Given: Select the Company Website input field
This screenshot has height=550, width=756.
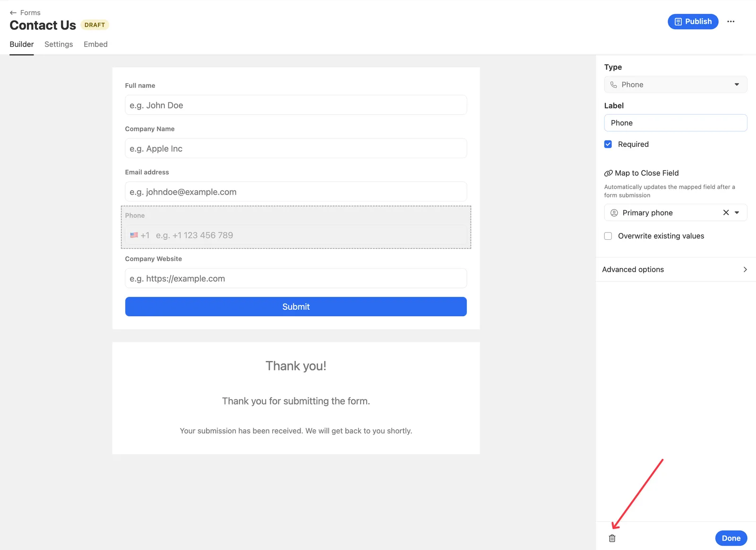Looking at the screenshot, I should (296, 278).
